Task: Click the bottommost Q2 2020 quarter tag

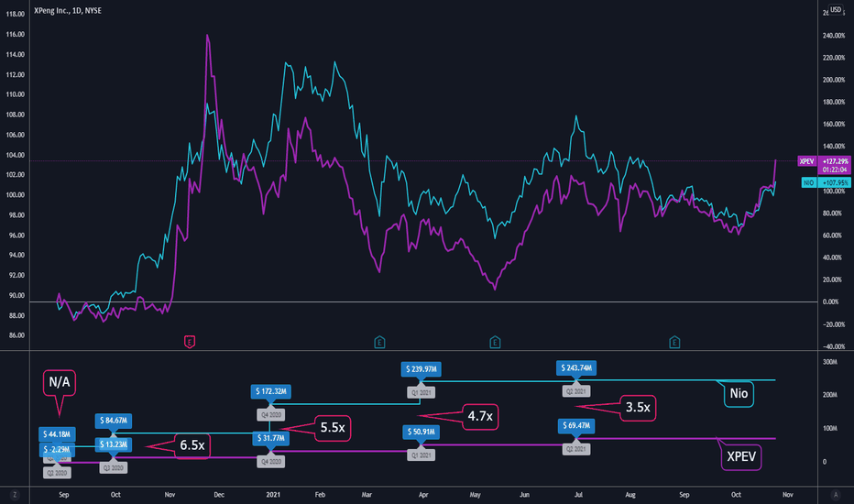Action: (x=57, y=473)
